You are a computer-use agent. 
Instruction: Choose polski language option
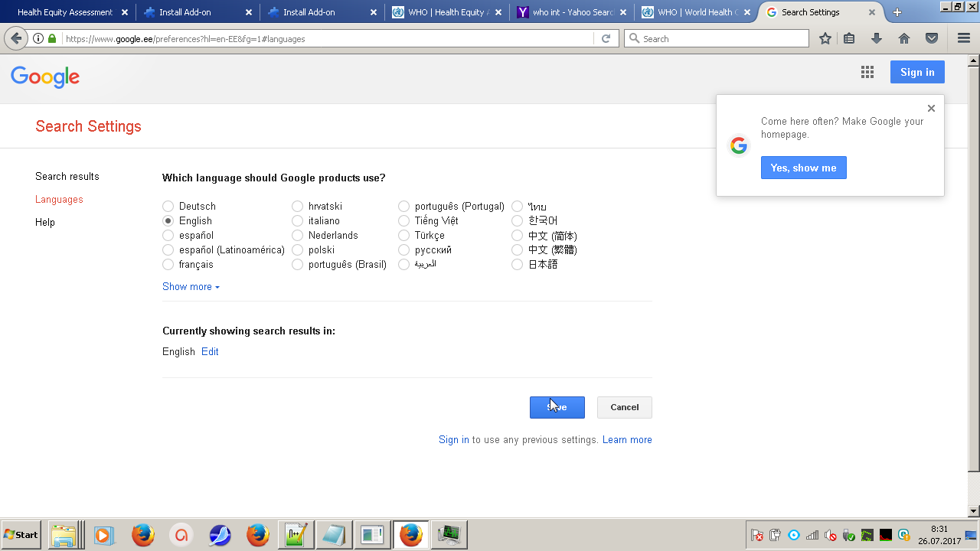[x=298, y=250]
